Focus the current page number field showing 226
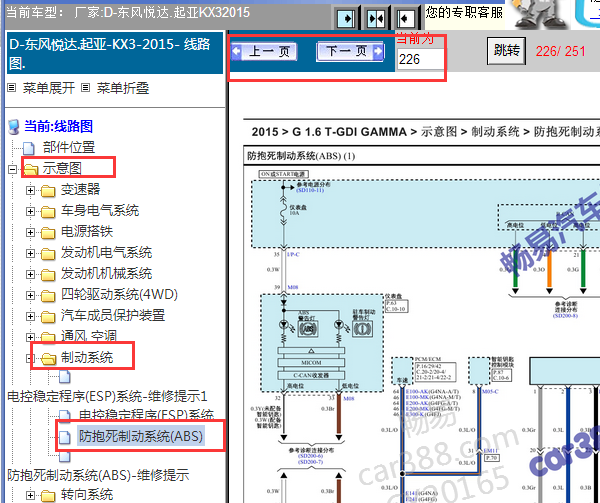 420,59
